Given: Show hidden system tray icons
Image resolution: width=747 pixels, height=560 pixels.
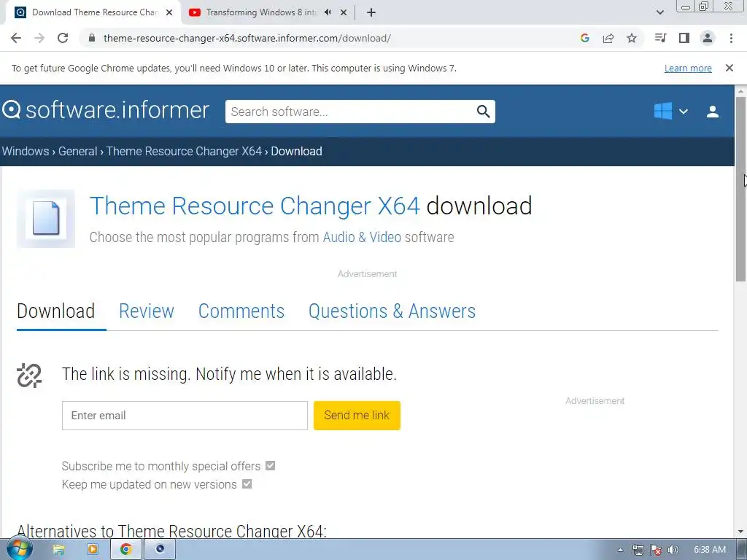Looking at the screenshot, I should 620,550.
